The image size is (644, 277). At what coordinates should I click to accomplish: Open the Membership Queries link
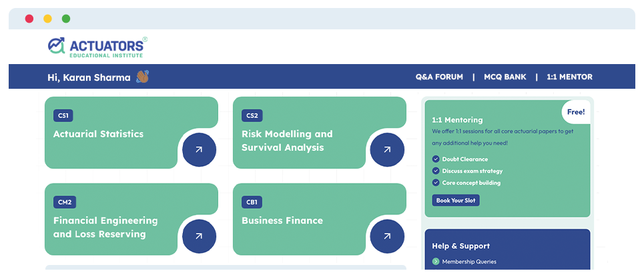[469, 262]
